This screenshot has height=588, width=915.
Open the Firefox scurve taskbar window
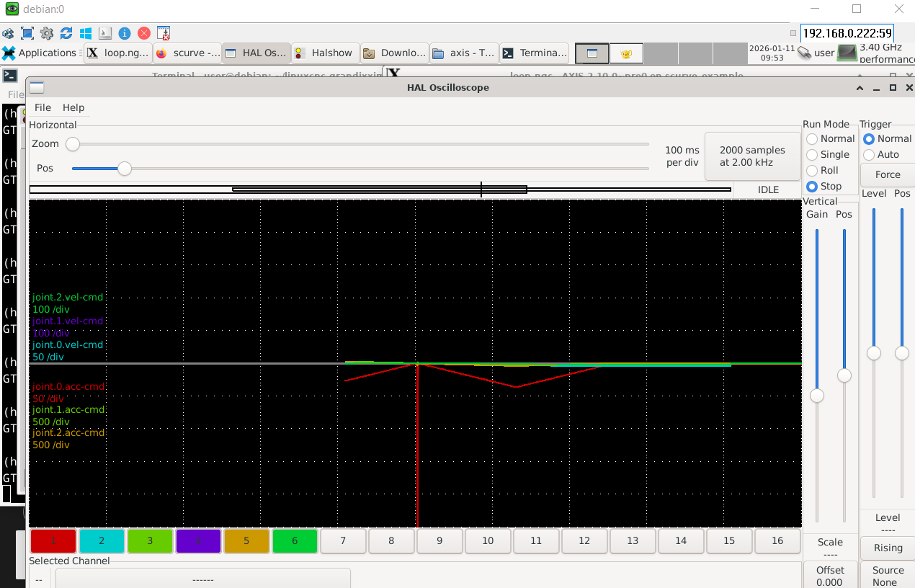pyautogui.click(x=187, y=53)
